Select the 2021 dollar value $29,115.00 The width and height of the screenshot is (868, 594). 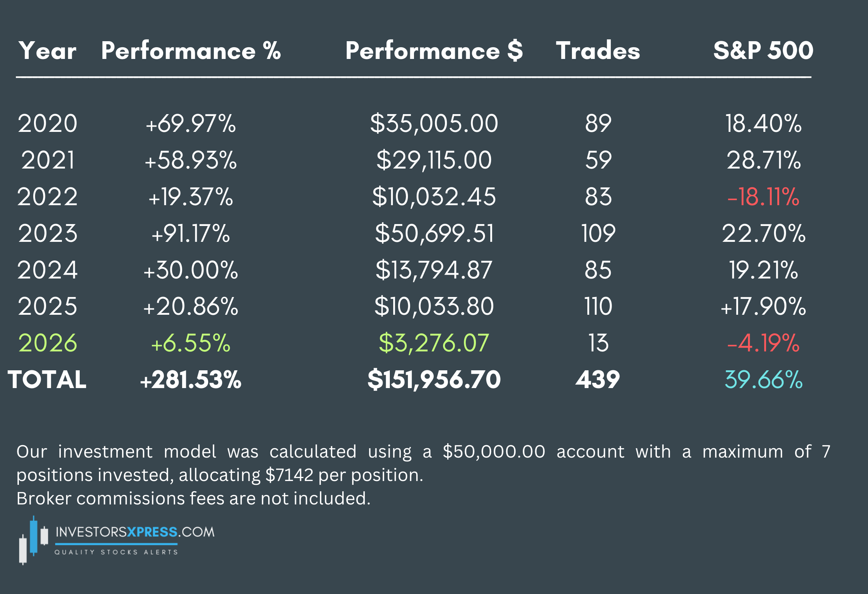434,160
